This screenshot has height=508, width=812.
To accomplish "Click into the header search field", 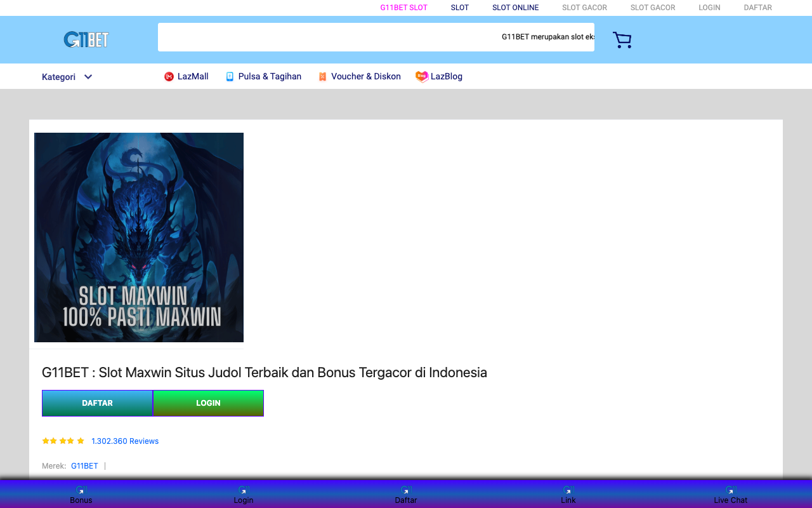I will coord(376,37).
